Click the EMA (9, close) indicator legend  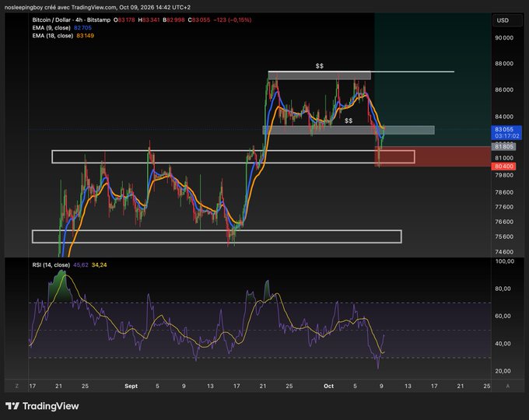click(51, 28)
